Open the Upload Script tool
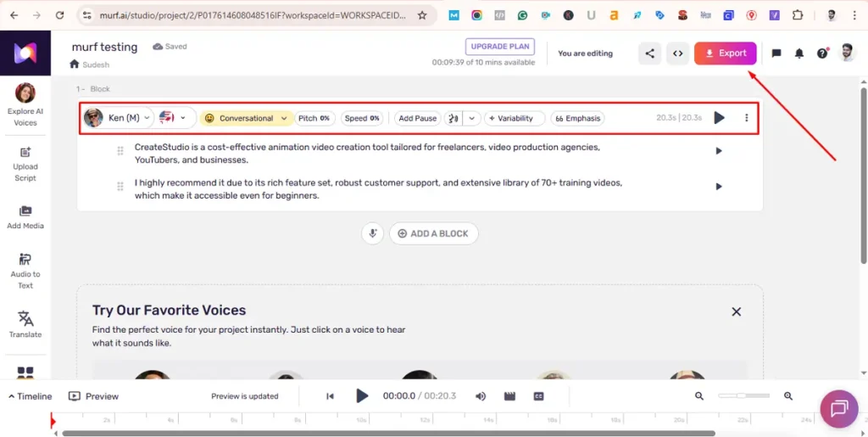 (25, 165)
